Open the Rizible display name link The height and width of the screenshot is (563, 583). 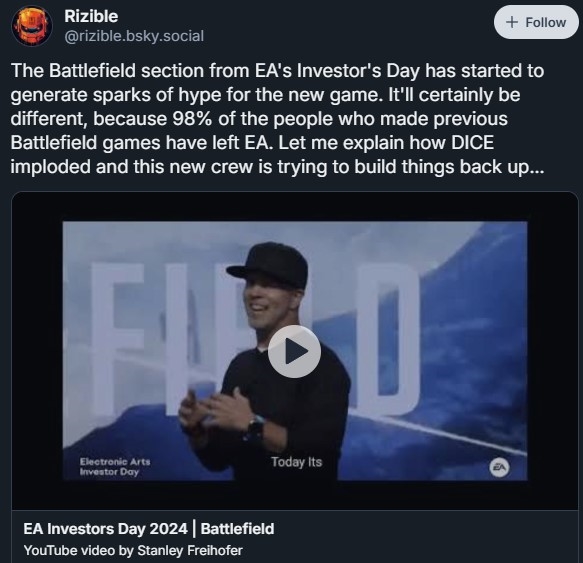pos(91,16)
